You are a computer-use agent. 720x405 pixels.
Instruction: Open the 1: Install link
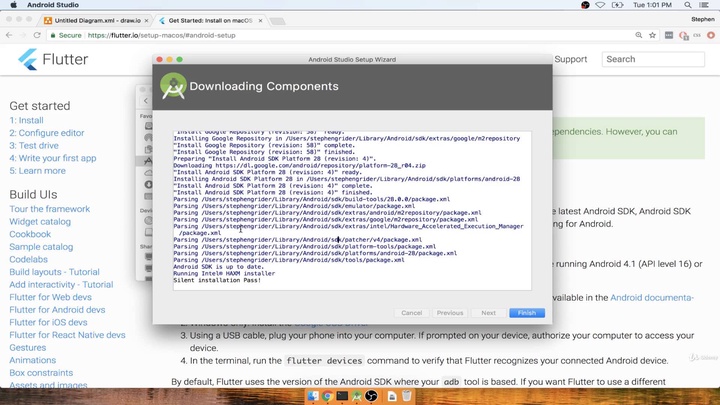26,120
